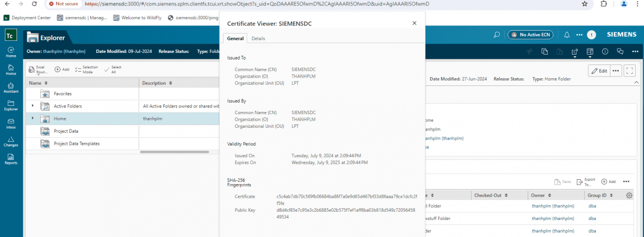The image size is (644, 237).
Task: Expand the Home tree node
Action: pos(33,118)
